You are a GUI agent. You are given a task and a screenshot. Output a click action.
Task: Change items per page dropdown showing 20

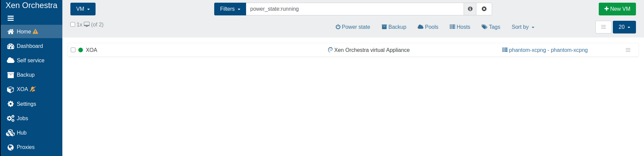point(624,27)
